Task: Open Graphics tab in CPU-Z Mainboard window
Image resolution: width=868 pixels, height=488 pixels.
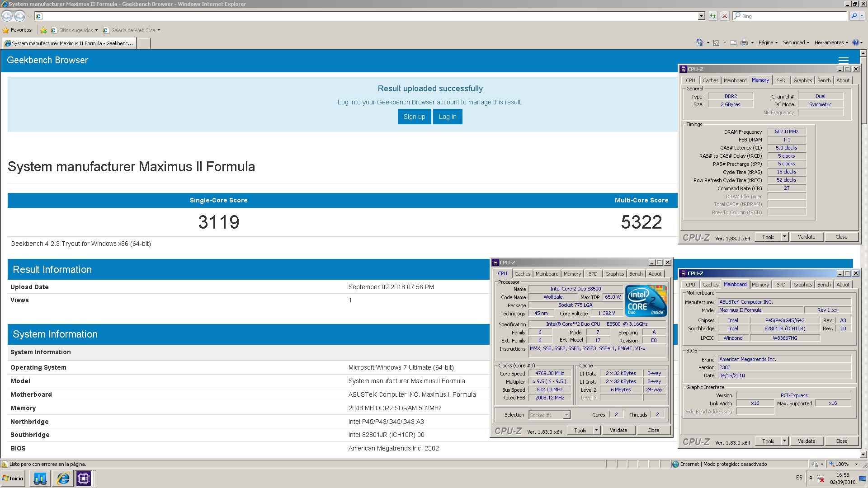Action: coord(802,285)
